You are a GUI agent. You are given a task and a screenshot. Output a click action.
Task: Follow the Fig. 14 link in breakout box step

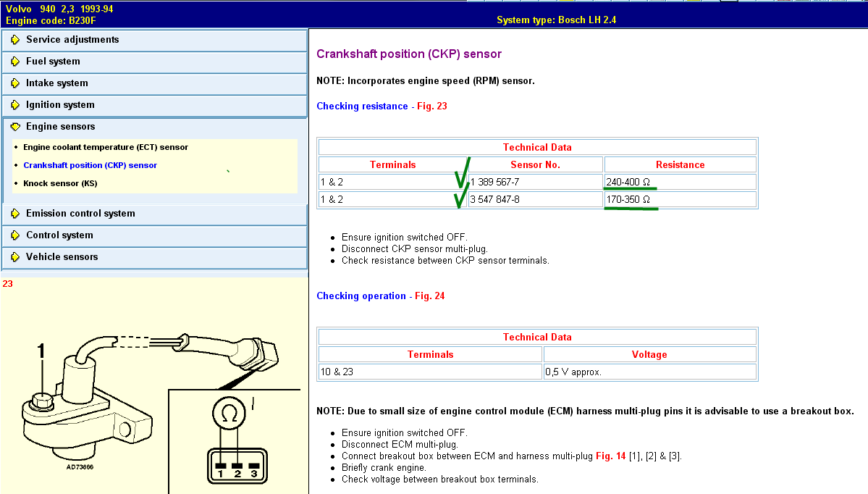tap(610, 456)
